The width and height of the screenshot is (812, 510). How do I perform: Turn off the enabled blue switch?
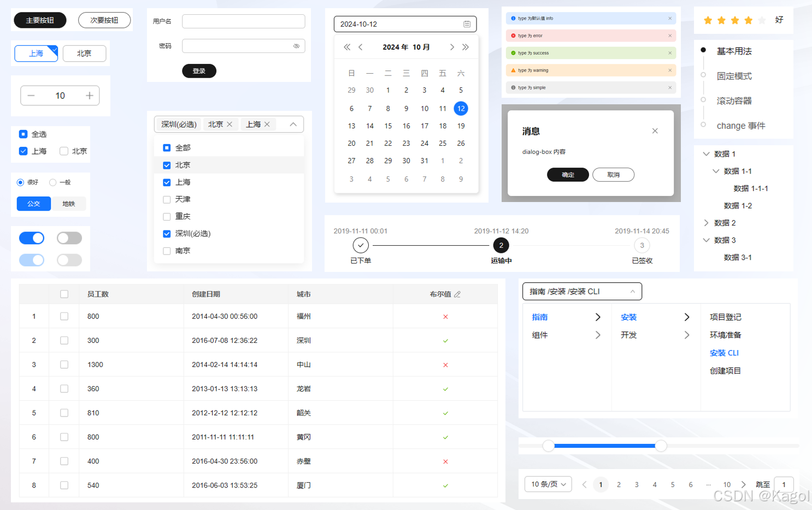[31, 238]
